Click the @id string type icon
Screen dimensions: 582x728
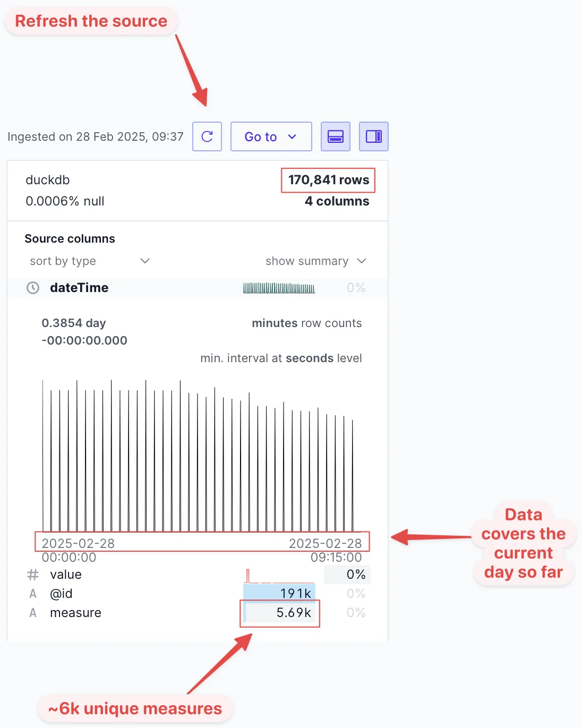[x=33, y=594]
